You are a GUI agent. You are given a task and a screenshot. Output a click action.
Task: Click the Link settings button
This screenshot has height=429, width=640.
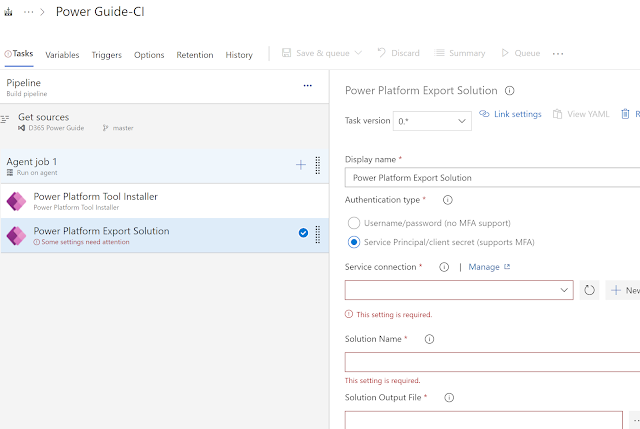(510, 114)
